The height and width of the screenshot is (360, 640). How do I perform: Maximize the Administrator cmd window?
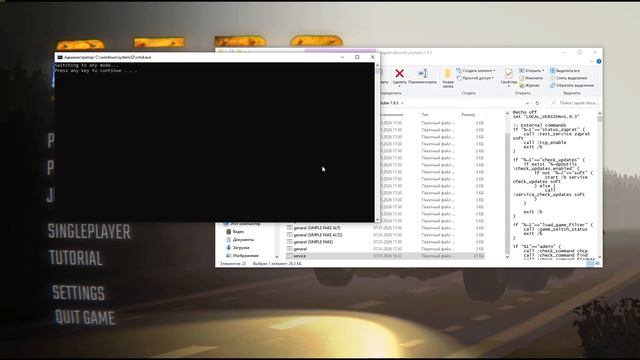click(357, 57)
